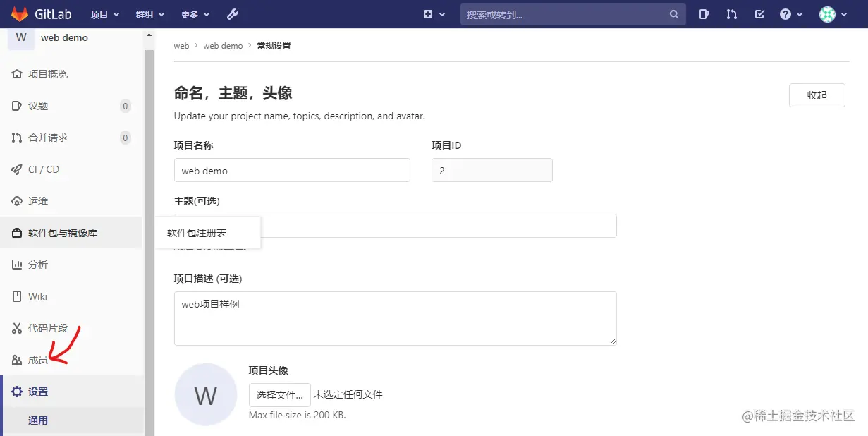Open merge requests icon in top bar
Screen dimensions: 868x436
tap(731, 14)
